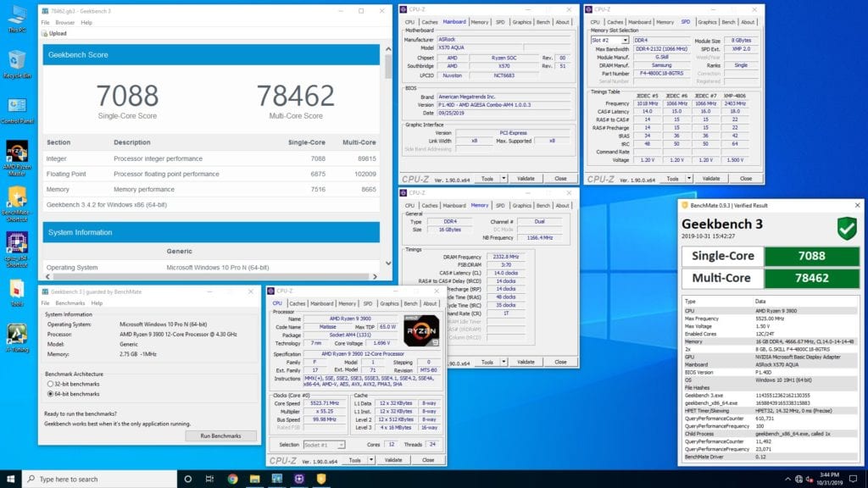868x488 pixels.
Task: Launch AMD Ryzen Master from desktop
Action: click(x=17, y=158)
